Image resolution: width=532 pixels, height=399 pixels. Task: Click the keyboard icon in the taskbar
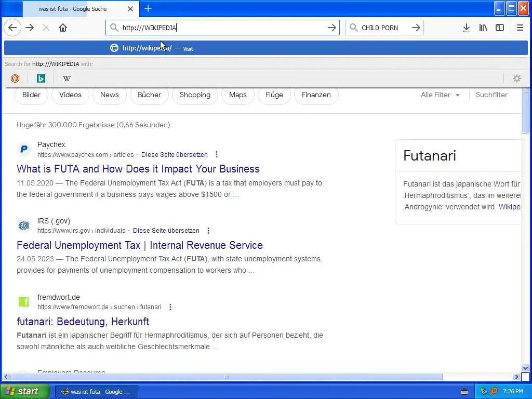(464, 392)
